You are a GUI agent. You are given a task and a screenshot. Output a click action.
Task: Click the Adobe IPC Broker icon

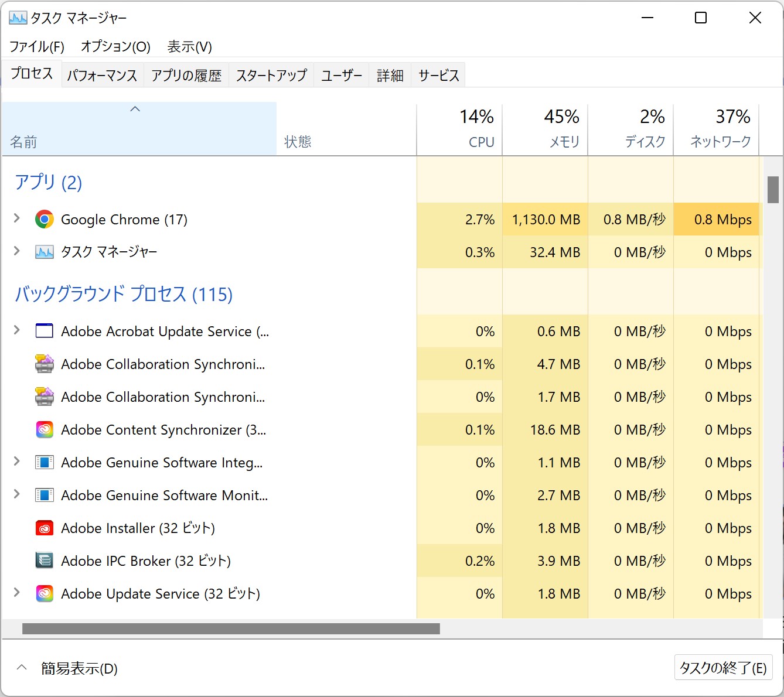45,561
